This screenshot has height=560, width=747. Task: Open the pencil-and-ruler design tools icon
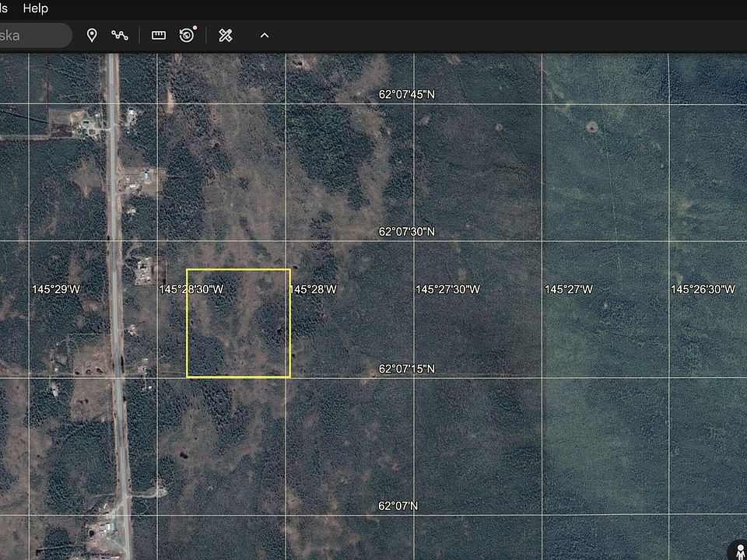coord(226,35)
